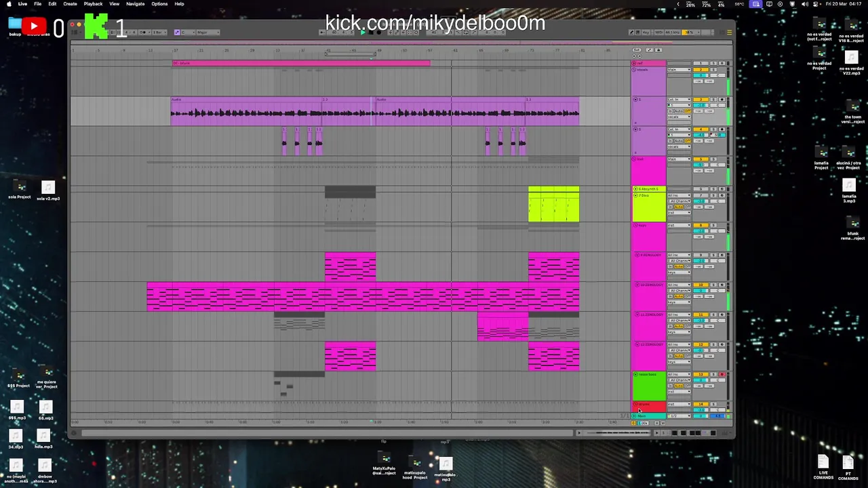Fold the reese bass track
This screenshot has width=868, height=488.
coord(635,374)
